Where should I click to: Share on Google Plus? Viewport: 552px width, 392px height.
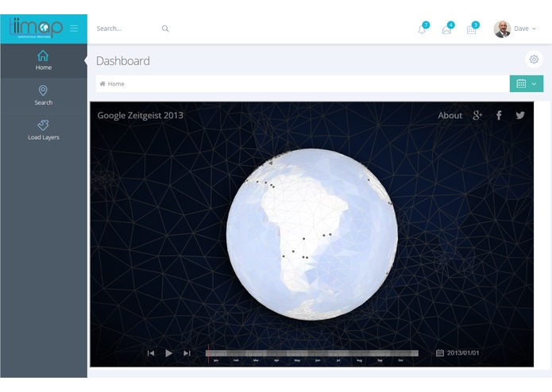pos(477,115)
